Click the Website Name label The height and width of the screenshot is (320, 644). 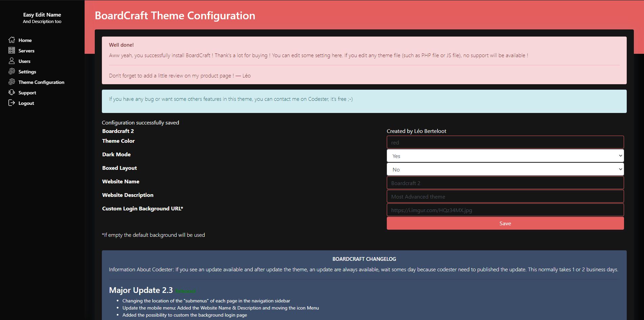pos(121,181)
